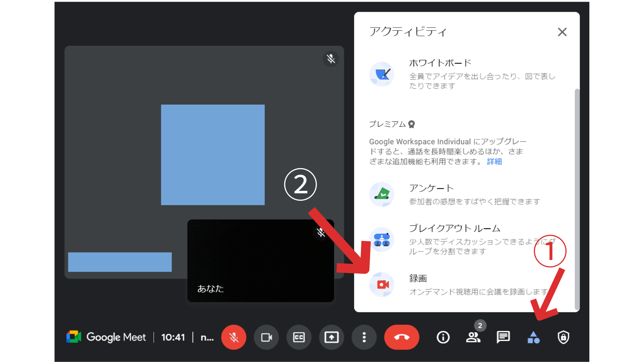Open the meeting details info icon

point(443,338)
